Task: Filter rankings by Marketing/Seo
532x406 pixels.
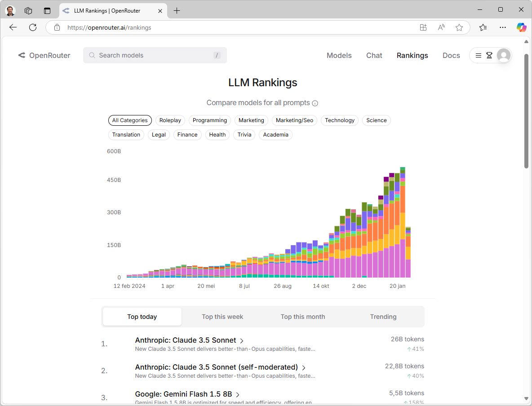Action: (294, 120)
